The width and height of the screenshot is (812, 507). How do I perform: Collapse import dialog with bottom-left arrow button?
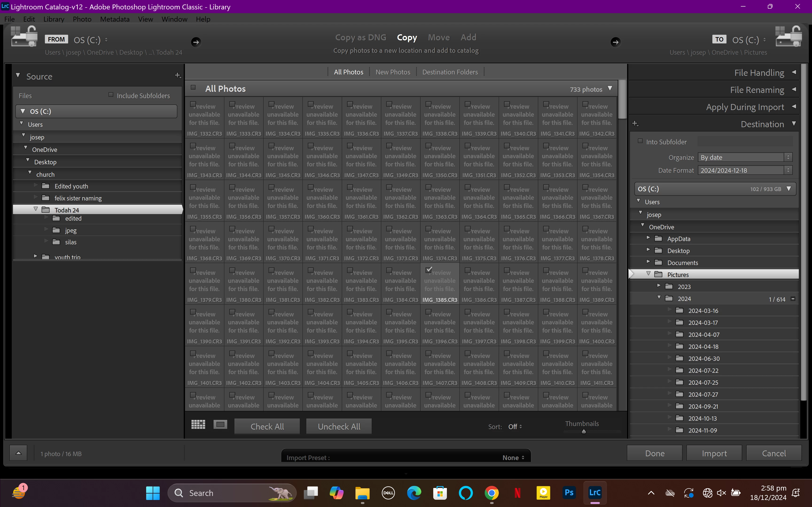[19, 453]
